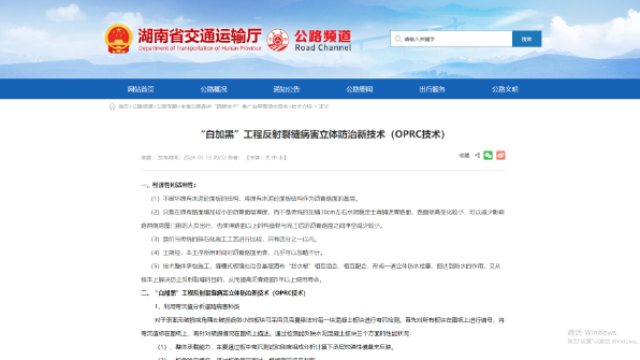Open the 网站首页 nav tab
640x360 pixels.
pyautogui.click(x=141, y=89)
